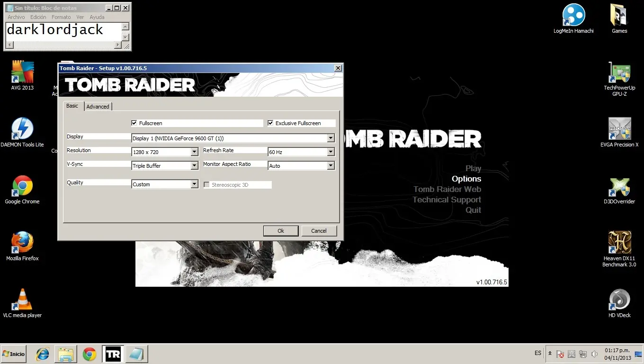Switch to the Tomb Raider taskbar item

(113, 354)
